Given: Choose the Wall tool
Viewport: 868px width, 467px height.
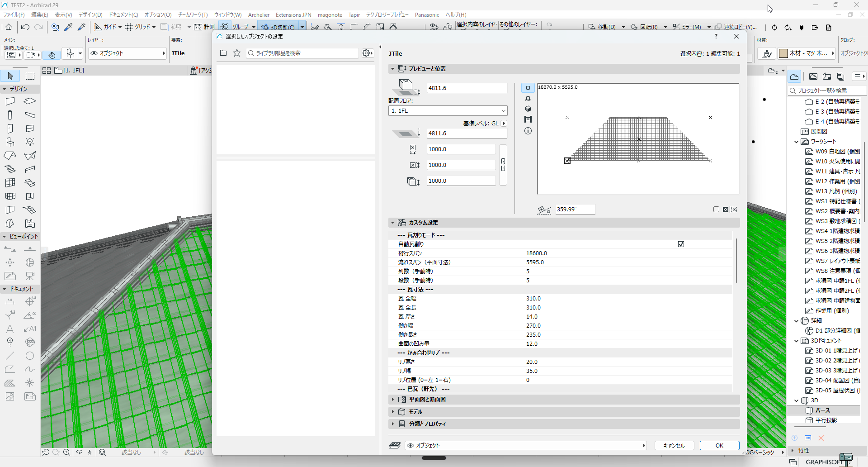Looking at the screenshot, I should 10,101.
